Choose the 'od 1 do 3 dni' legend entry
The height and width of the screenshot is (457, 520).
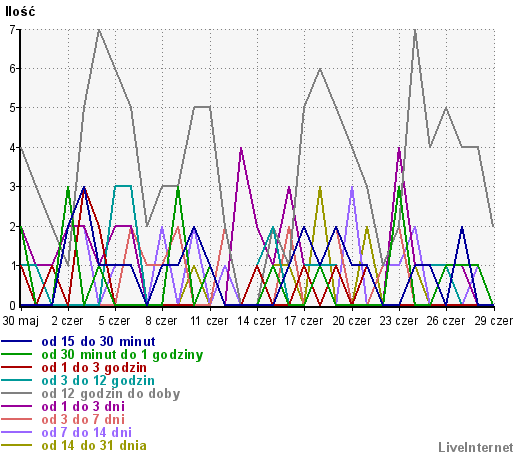point(83,407)
